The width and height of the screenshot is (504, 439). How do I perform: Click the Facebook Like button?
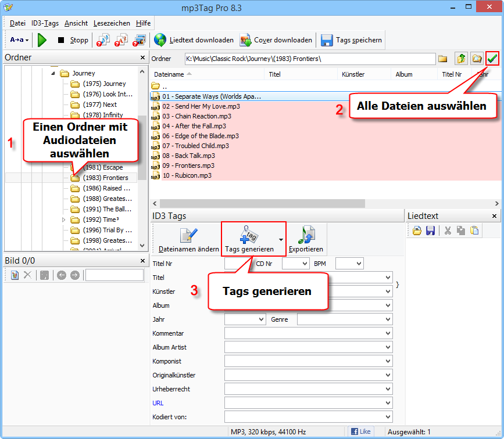pos(361,431)
